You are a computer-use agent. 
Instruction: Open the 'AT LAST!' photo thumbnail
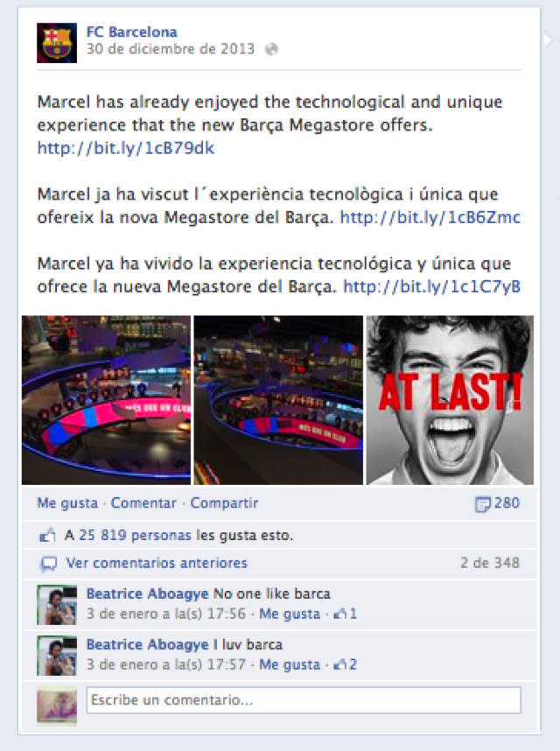click(450, 400)
